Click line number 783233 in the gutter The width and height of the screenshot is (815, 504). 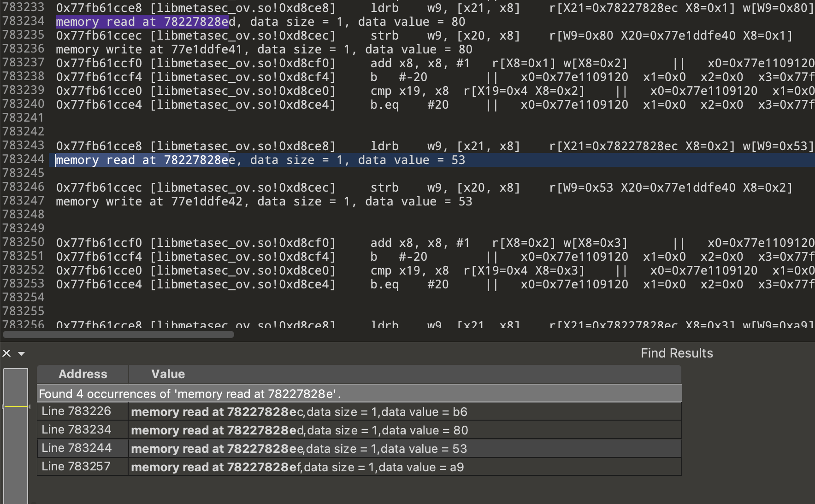pos(23,7)
